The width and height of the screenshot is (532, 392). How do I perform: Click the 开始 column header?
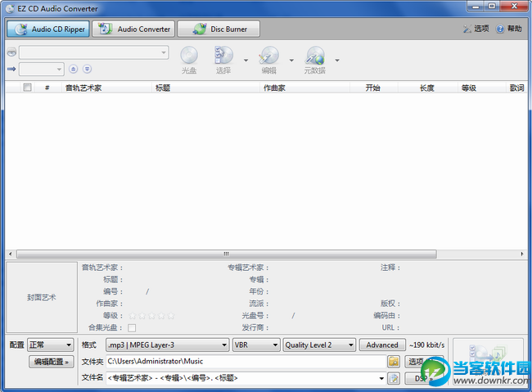coord(373,88)
